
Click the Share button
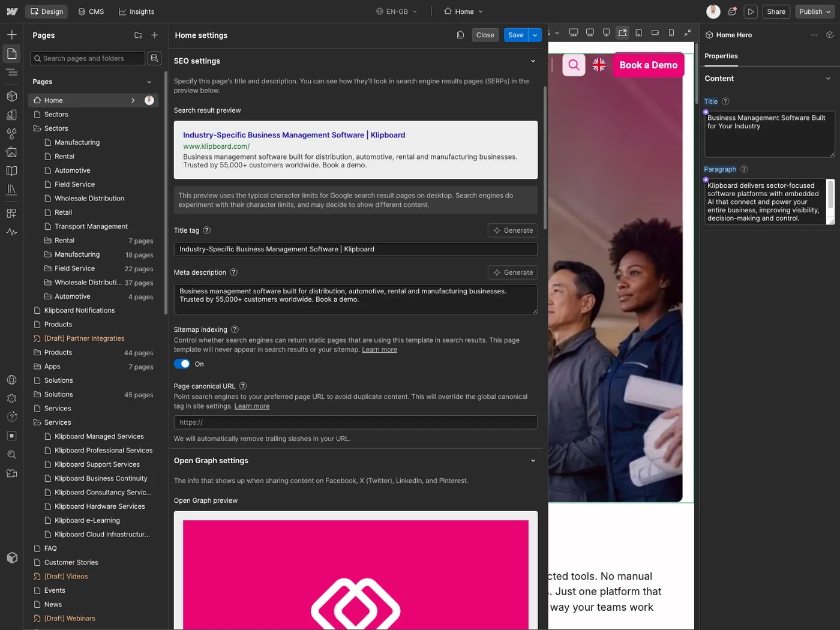(x=776, y=11)
